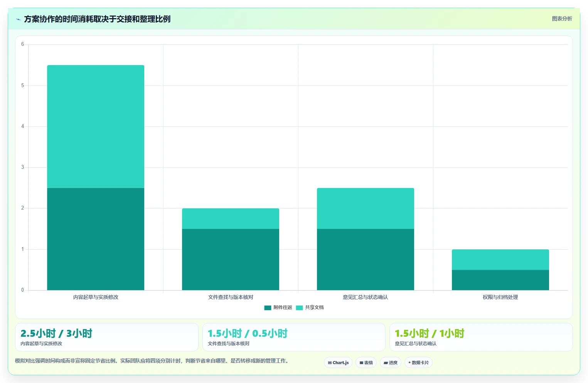Image resolution: width=588 pixels, height=383 pixels.
Task: Click the light bar segment for 权限与归档处理
Action: coord(500,259)
